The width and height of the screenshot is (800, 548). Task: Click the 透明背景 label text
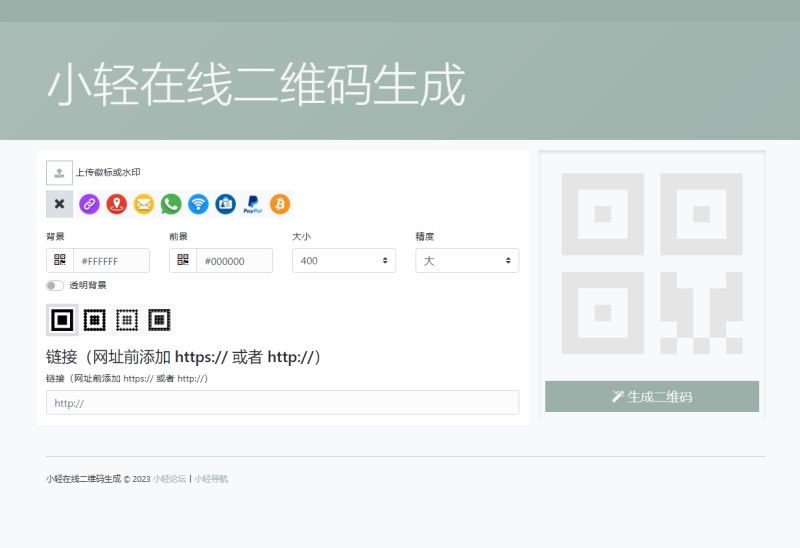tap(88, 285)
